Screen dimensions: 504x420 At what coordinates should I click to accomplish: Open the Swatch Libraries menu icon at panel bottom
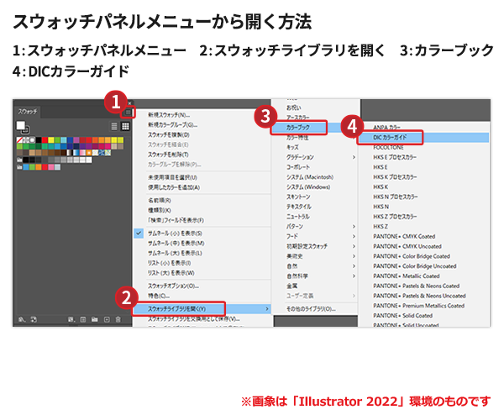(x=22, y=319)
